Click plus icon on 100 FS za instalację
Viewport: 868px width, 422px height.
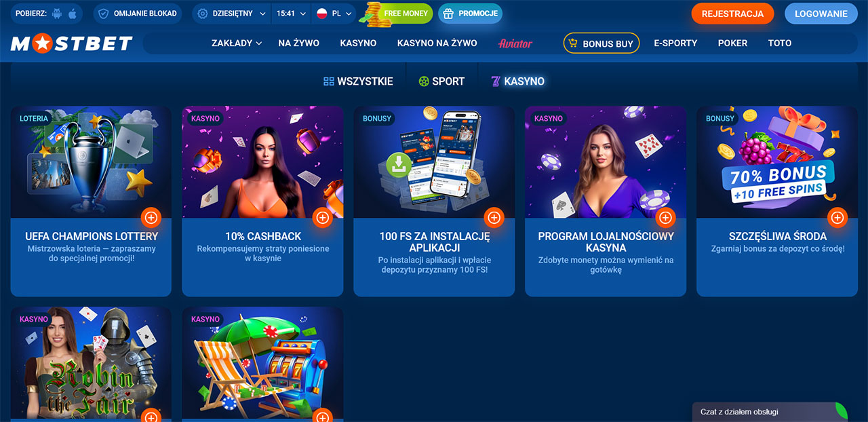494,218
